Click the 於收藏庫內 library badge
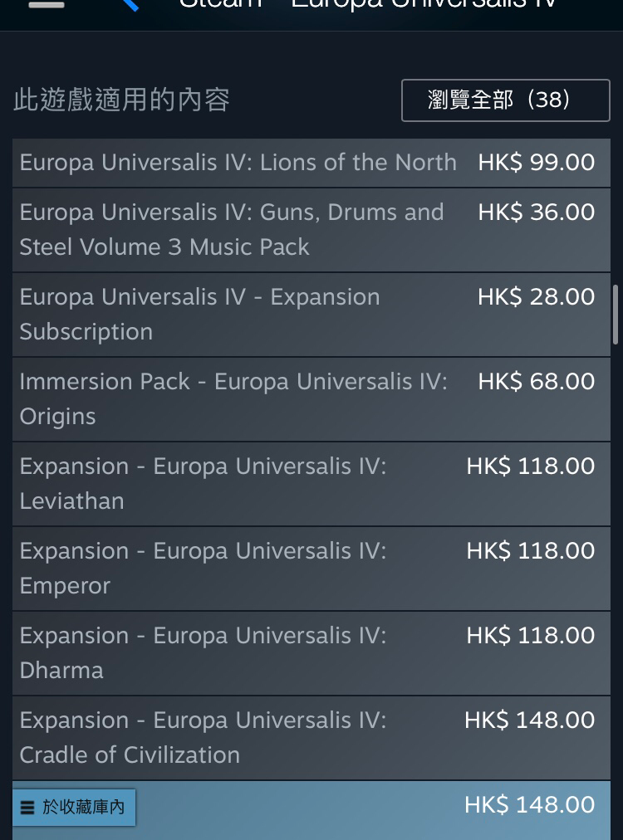Screen dimensions: 623x840 tap(74, 808)
